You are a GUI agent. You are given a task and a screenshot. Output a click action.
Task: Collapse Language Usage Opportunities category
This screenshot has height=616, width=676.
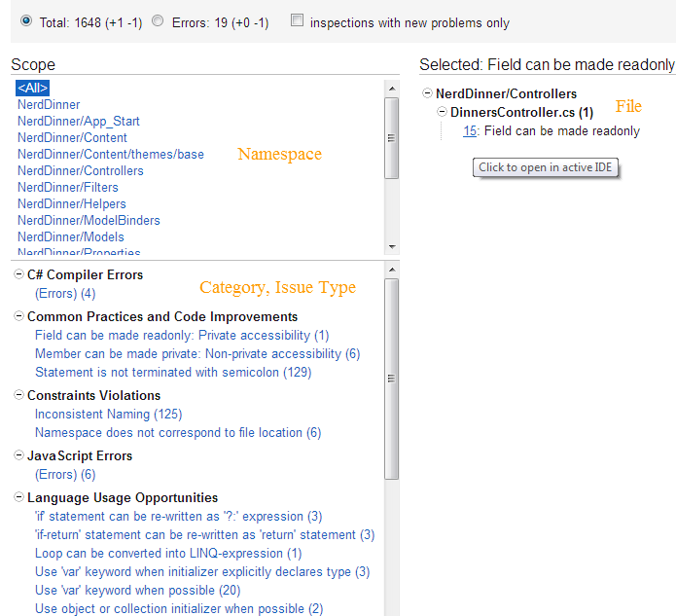click(x=19, y=498)
